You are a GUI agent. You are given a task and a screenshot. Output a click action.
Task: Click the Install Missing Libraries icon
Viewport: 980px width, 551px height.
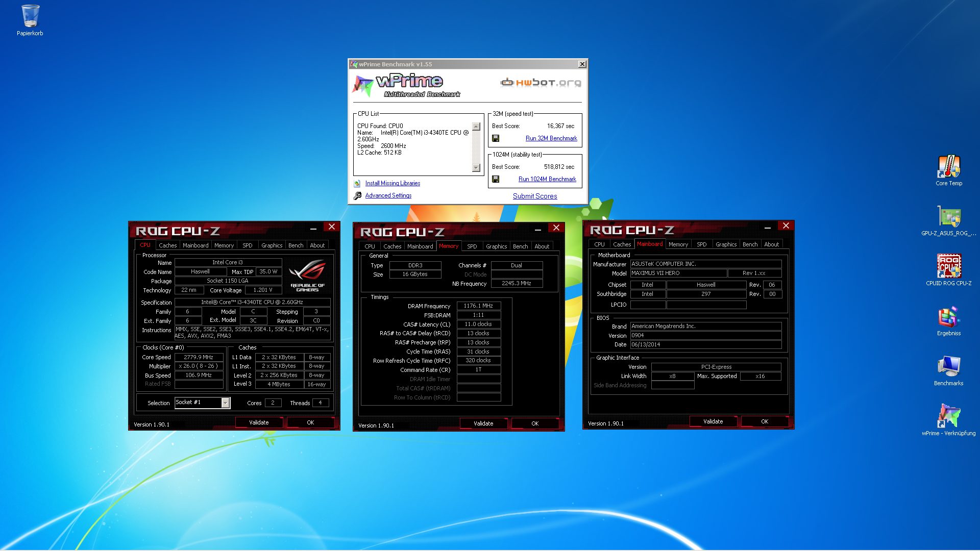357,183
